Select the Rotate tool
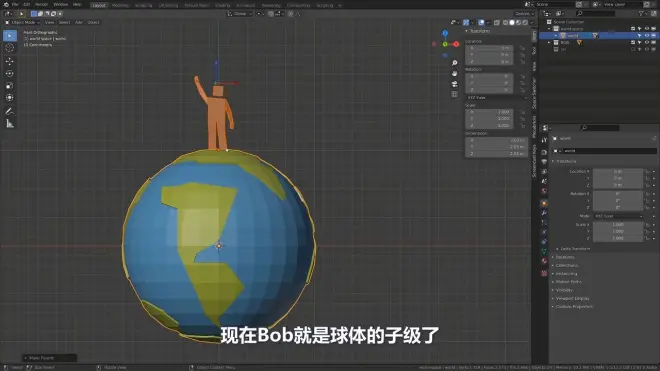660x371 pixels. [10, 73]
